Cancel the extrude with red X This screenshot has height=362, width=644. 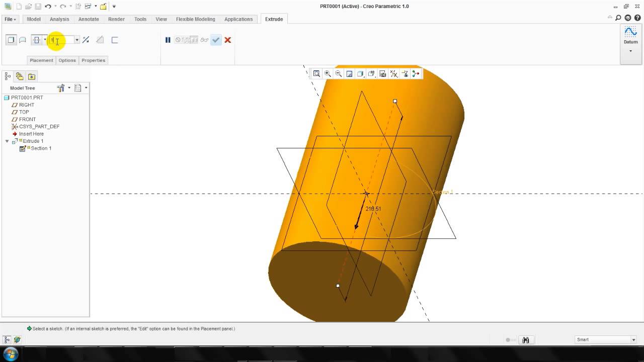(x=228, y=40)
